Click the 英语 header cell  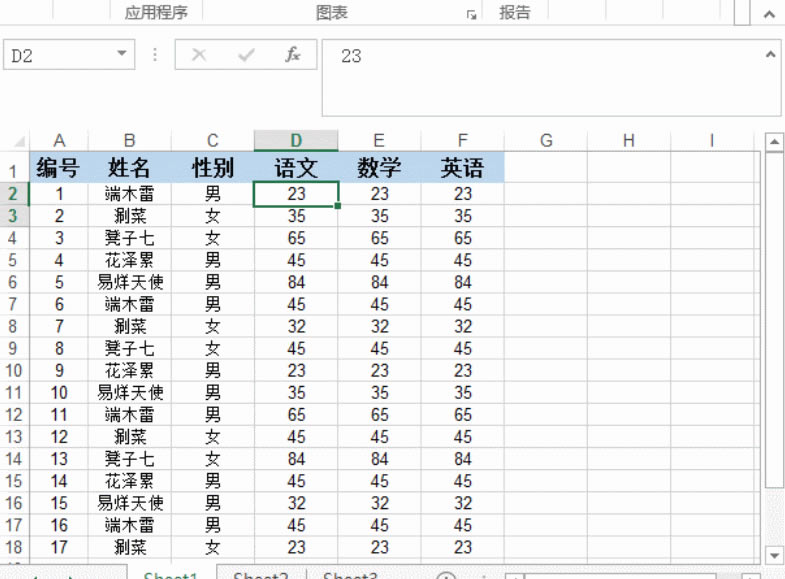(463, 167)
